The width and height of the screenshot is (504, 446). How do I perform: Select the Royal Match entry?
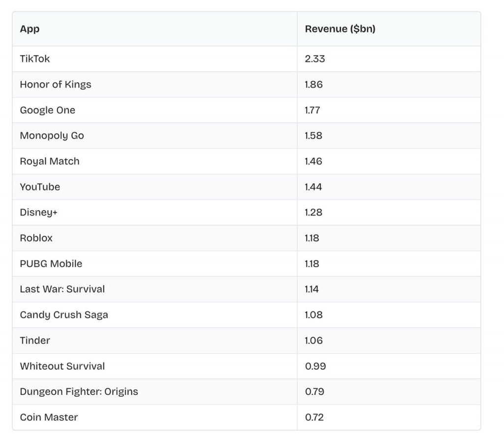coord(49,161)
